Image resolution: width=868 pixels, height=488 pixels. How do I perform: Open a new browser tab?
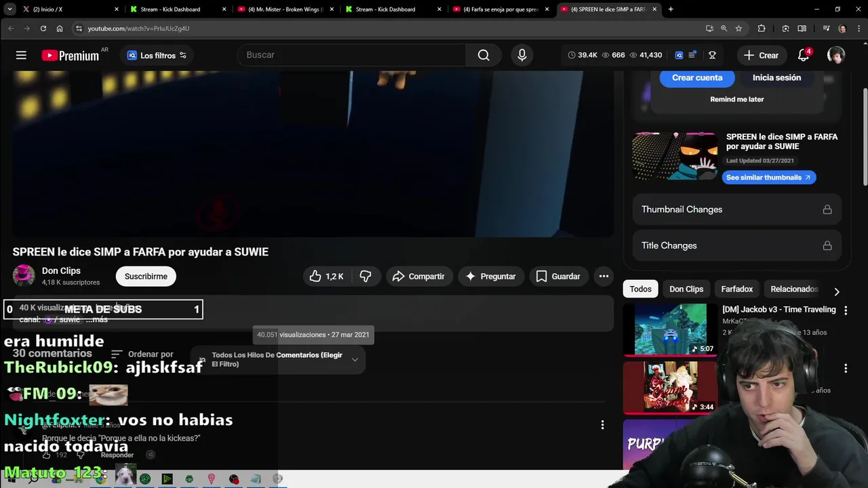671,9
